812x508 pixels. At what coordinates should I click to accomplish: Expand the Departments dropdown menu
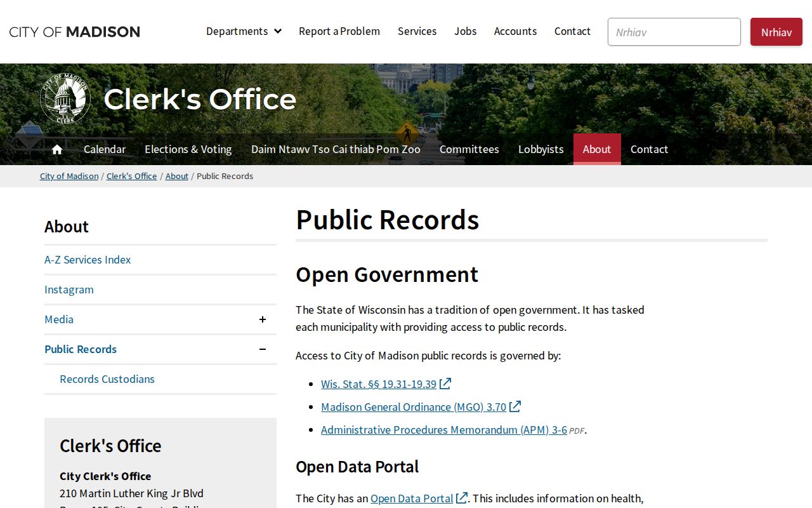click(244, 31)
